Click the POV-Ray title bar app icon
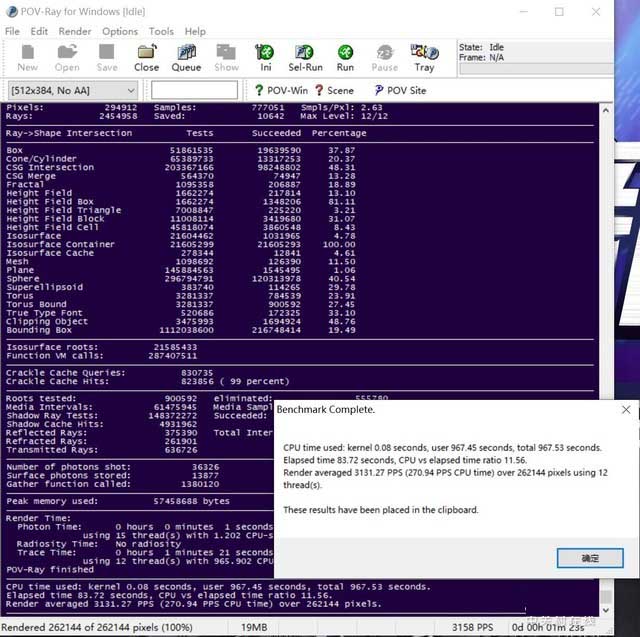This screenshot has width=640, height=637. (12, 11)
